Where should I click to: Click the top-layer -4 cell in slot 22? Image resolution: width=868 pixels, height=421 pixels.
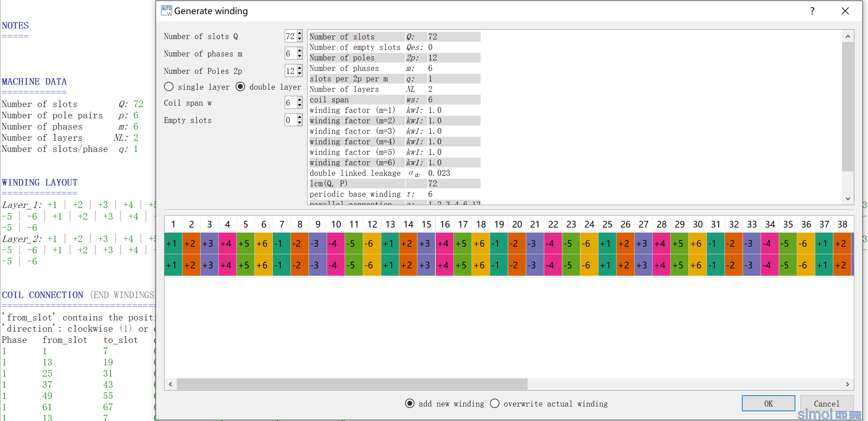(x=553, y=243)
